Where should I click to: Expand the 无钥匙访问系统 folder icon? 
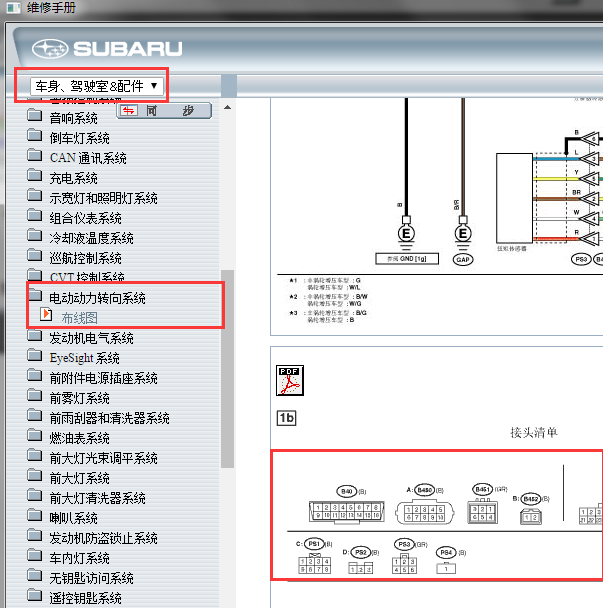[35, 575]
